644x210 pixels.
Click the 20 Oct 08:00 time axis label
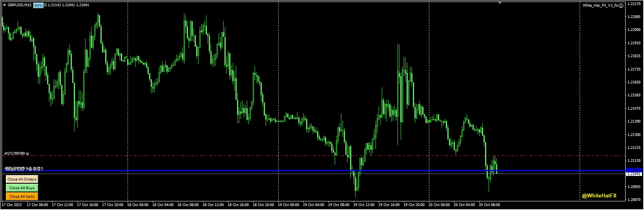tap(489, 205)
